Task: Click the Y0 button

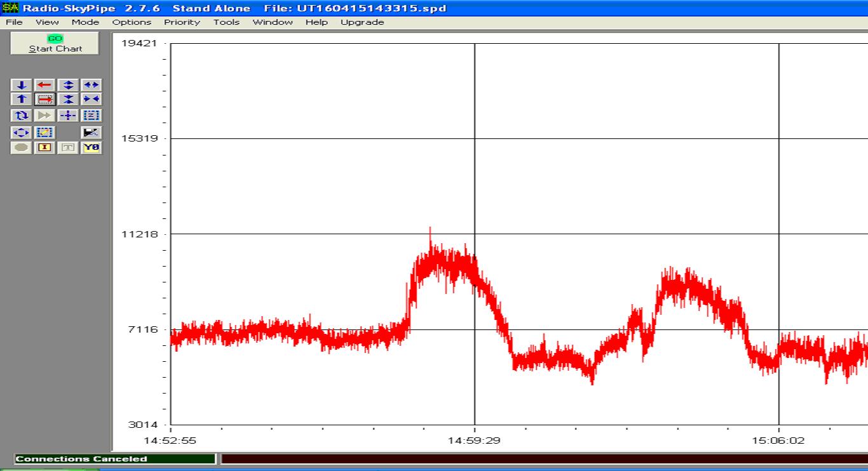Action: point(92,148)
